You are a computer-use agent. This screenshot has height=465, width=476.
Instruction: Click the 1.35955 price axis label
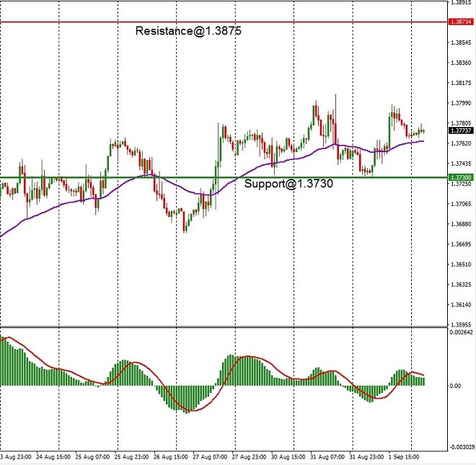coord(461,324)
